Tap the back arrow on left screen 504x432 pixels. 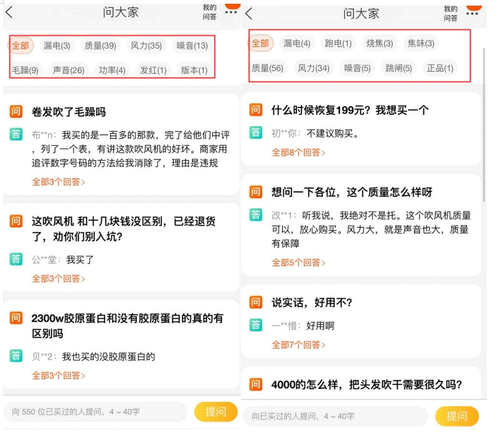[x=9, y=12]
